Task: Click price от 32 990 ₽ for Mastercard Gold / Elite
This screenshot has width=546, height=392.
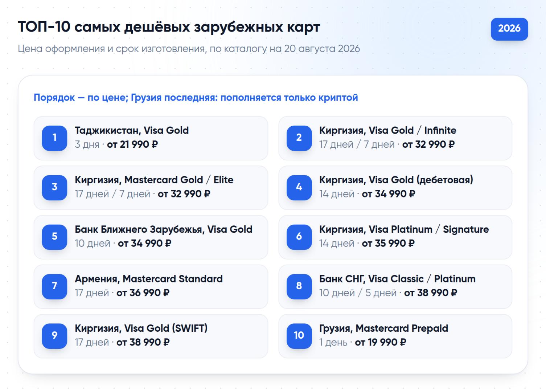Action: [184, 194]
